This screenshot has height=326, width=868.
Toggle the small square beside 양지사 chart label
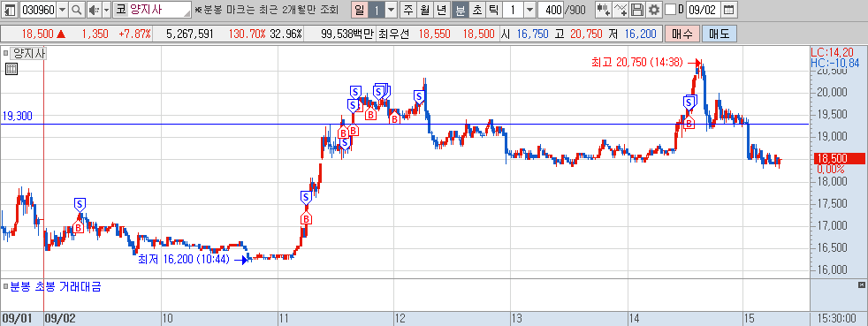[5, 54]
